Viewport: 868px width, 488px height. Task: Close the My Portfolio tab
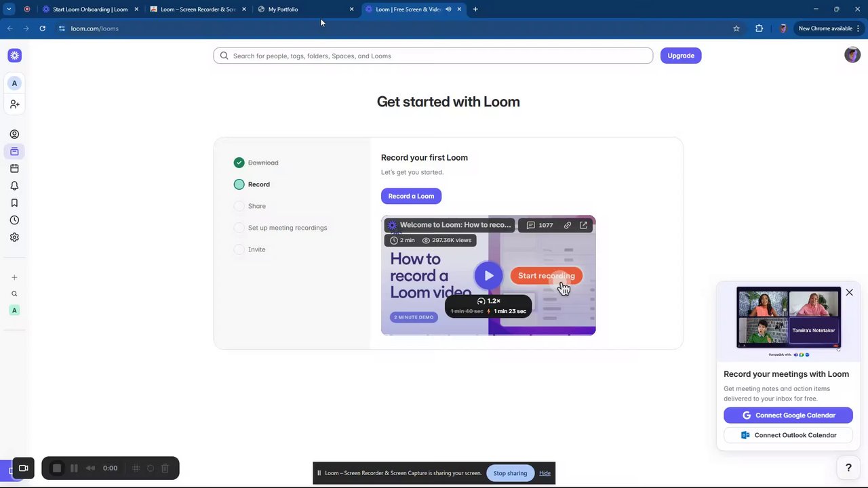click(x=351, y=9)
